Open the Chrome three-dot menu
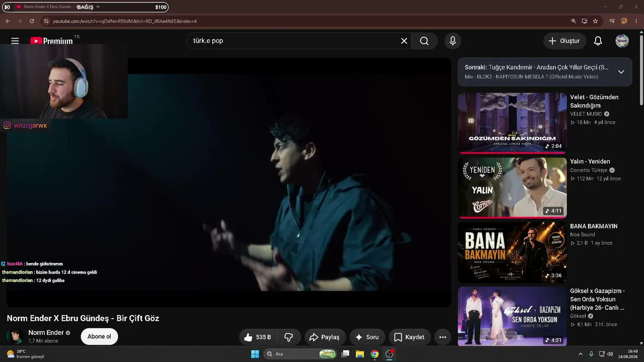The width and height of the screenshot is (644, 362). (635, 21)
